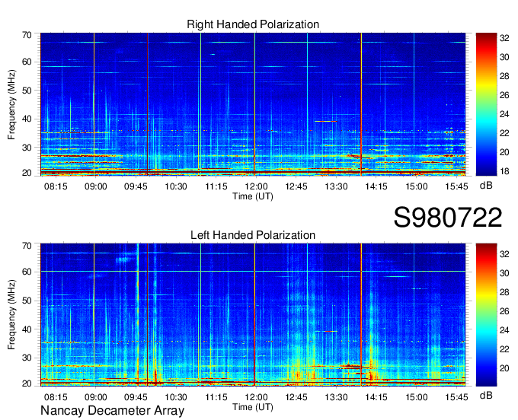Click the 09:00 tick on Right Handed time axis

(x=95, y=186)
